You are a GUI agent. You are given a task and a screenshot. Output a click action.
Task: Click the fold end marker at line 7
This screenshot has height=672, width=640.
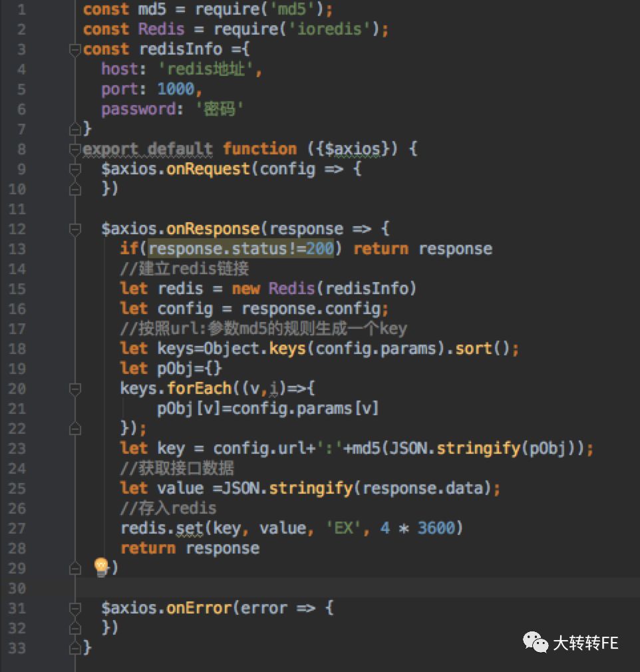click(75, 130)
